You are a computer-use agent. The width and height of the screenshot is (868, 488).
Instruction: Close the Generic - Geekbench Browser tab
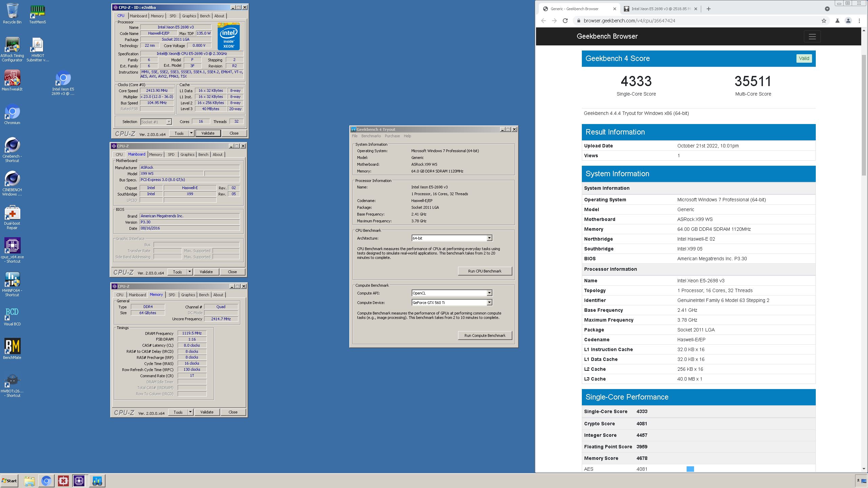click(x=615, y=9)
